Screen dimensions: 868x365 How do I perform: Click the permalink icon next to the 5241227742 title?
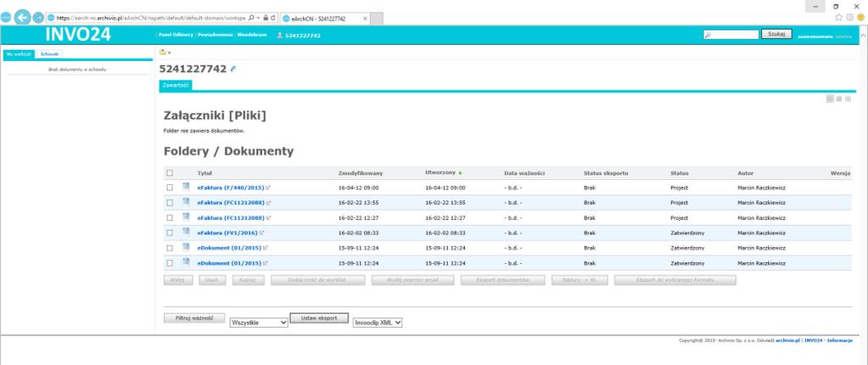(x=233, y=70)
